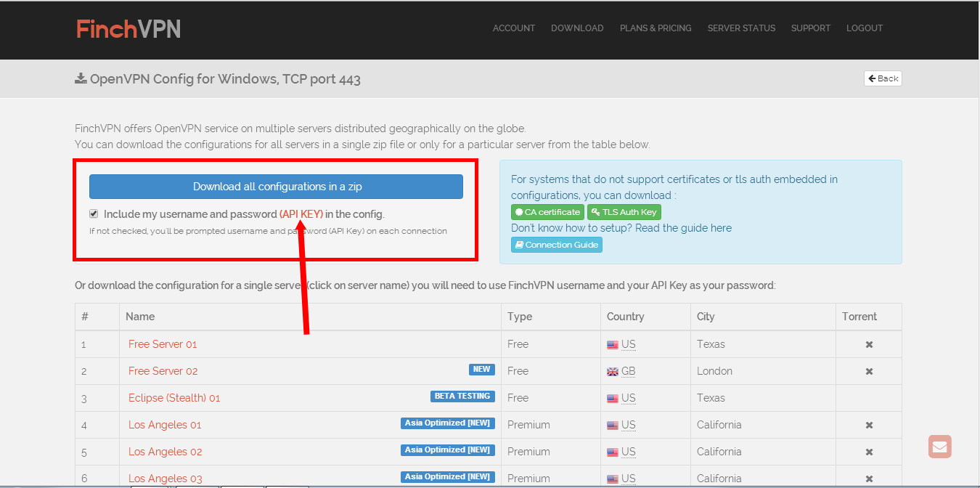Click the red (API KEY) text
Image resolution: width=980 pixels, height=488 pixels.
pyautogui.click(x=301, y=214)
